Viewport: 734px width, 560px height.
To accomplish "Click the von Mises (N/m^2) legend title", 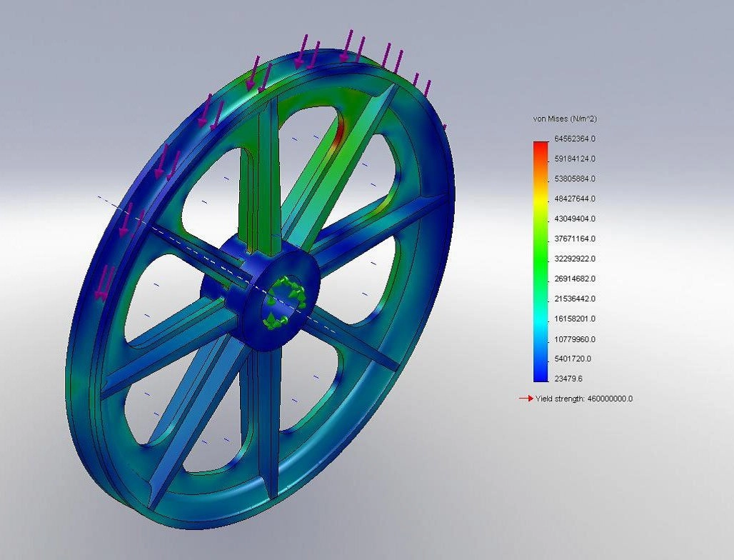I will [x=565, y=119].
